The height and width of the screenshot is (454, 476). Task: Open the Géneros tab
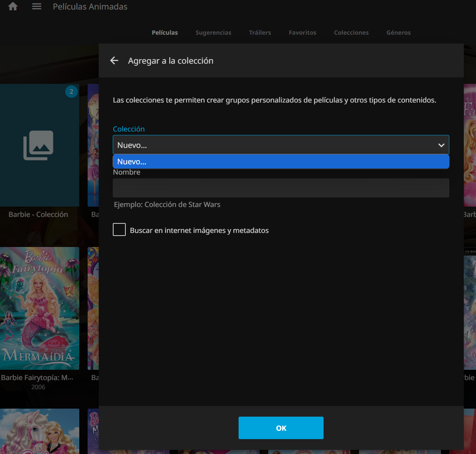pyautogui.click(x=398, y=33)
